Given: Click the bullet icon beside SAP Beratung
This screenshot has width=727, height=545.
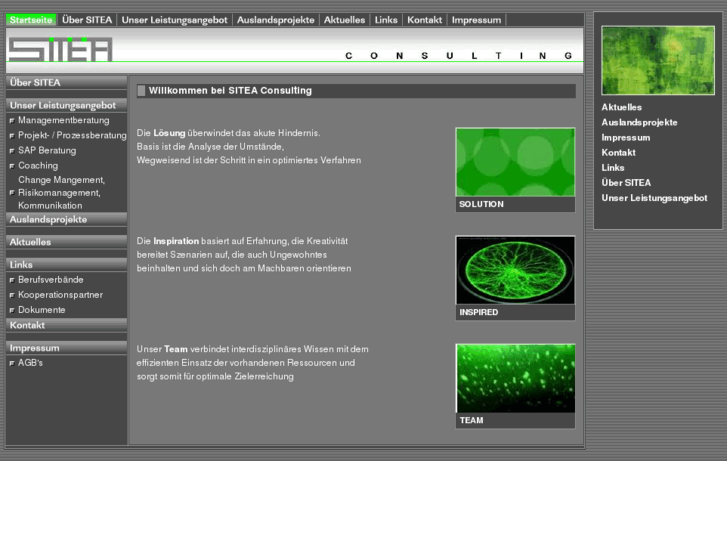Looking at the screenshot, I should pyautogui.click(x=12, y=151).
